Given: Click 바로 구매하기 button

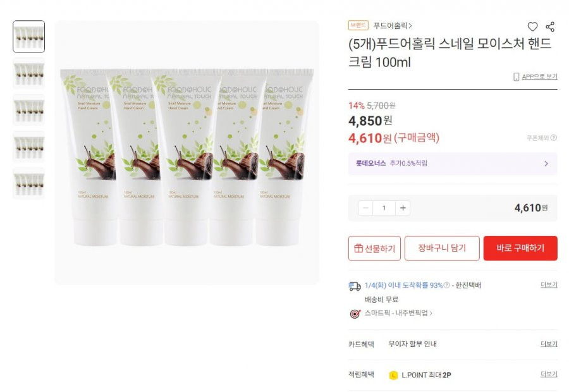Looking at the screenshot, I should (x=520, y=248).
